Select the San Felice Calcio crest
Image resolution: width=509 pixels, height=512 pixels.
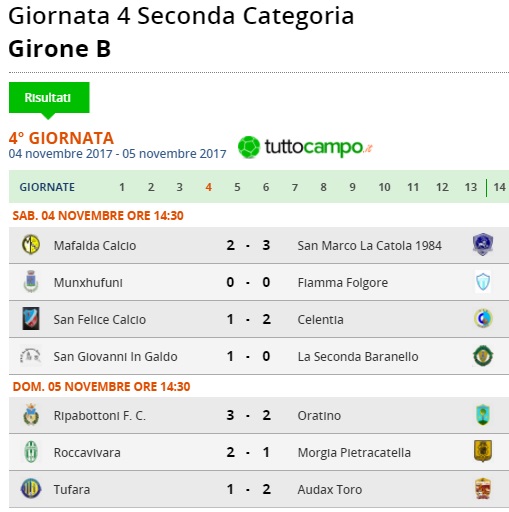click(x=31, y=319)
